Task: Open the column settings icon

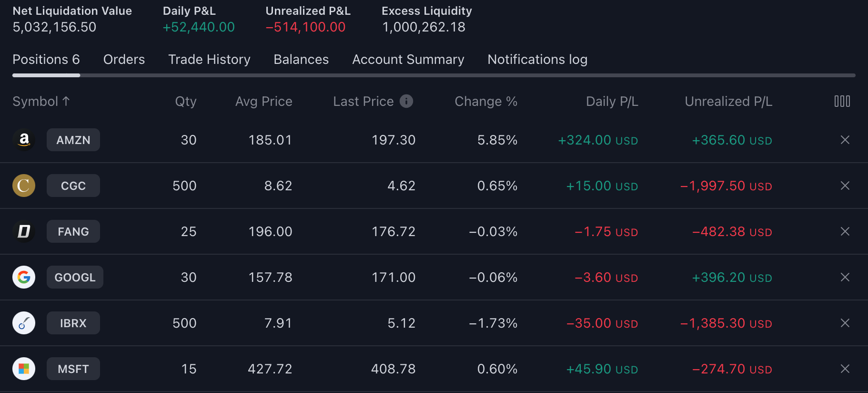Action: pyautogui.click(x=842, y=101)
